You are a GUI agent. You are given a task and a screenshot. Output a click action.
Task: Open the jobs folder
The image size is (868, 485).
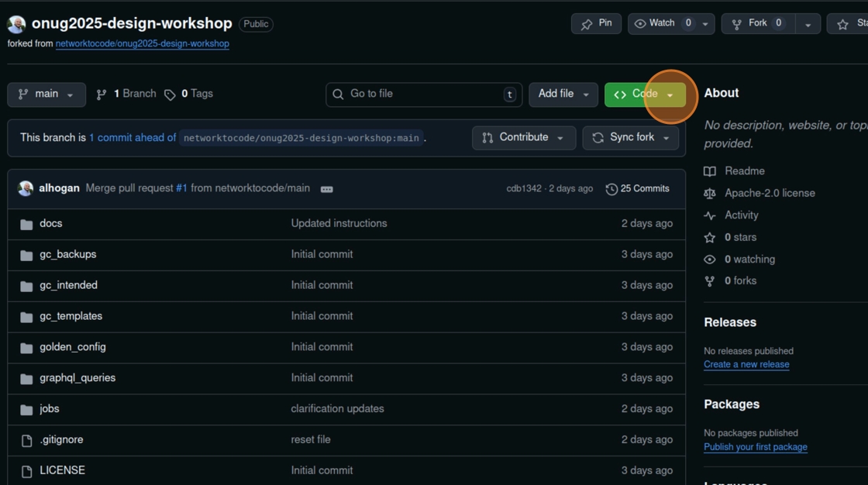(x=50, y=409)
